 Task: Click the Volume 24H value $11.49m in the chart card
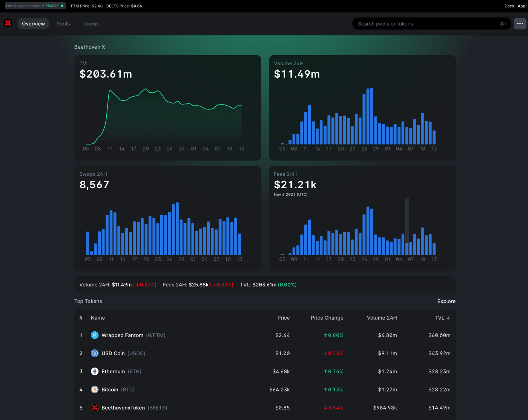tap(297, 74)
